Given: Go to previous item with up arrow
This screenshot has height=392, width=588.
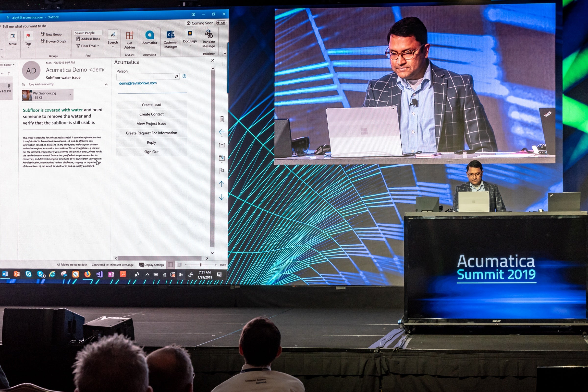Looking at the screenshot, I should coord(221,184).
